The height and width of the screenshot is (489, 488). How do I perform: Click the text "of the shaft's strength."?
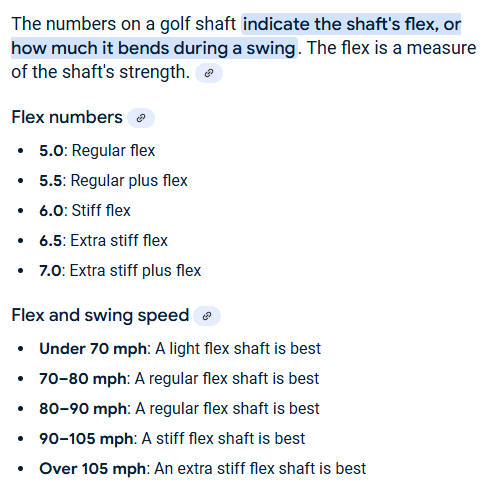pyautogui.click(x=101, y=72)
